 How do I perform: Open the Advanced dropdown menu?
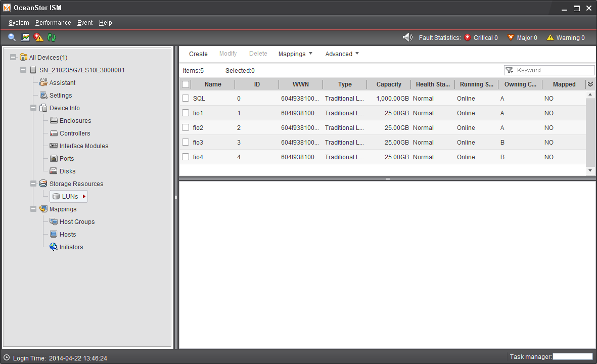pos(342,54)
